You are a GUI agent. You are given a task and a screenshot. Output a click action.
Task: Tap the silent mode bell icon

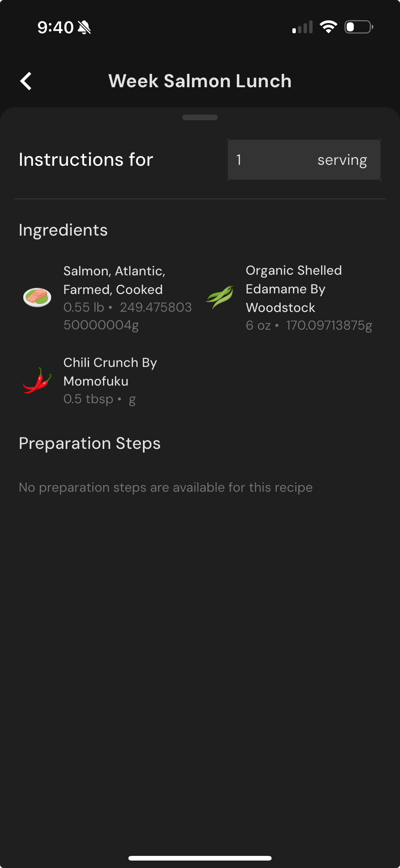(x=84, y=27)
